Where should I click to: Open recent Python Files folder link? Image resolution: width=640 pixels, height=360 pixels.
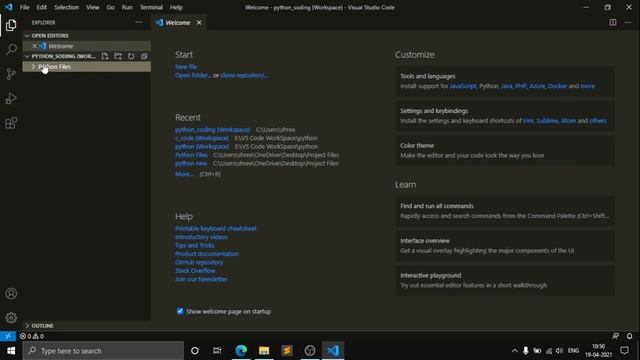coord(191,155)
